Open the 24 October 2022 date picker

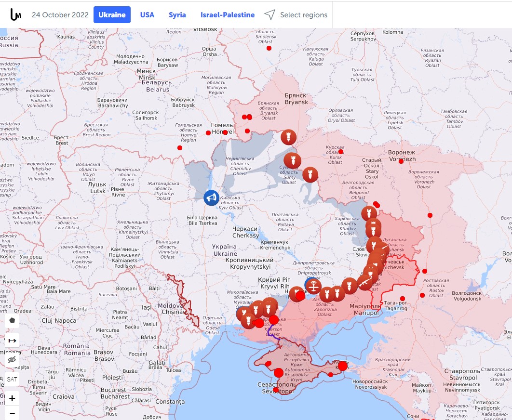(x=60, y=15)
